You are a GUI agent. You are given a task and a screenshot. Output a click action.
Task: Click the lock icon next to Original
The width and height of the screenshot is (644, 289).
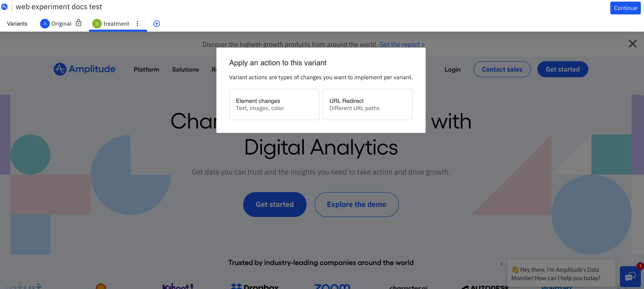[79, 23]
